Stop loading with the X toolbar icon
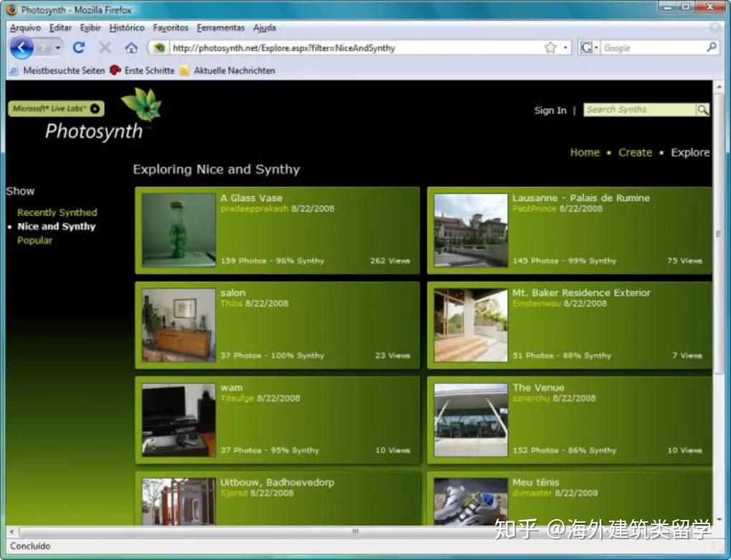This screenshot has width=731, height=560. (x=105, y=47)
